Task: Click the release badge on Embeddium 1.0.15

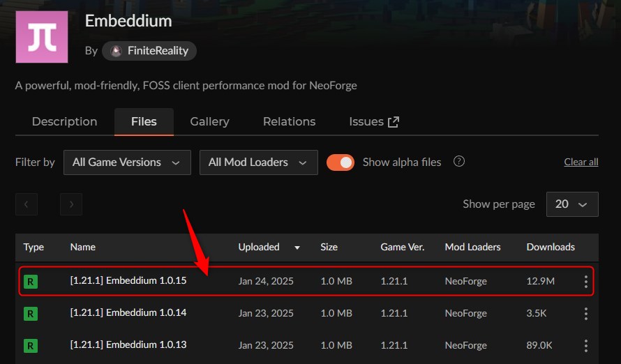Action: (31, 282)
